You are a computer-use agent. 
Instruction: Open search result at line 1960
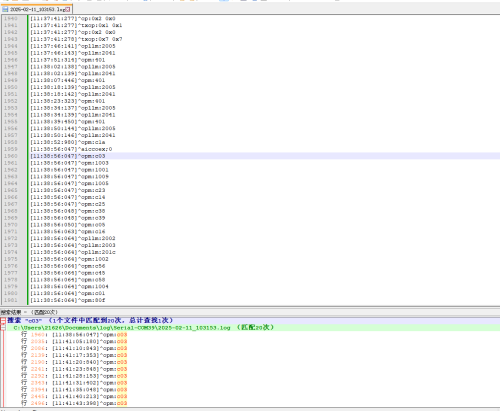pos(74,335)
